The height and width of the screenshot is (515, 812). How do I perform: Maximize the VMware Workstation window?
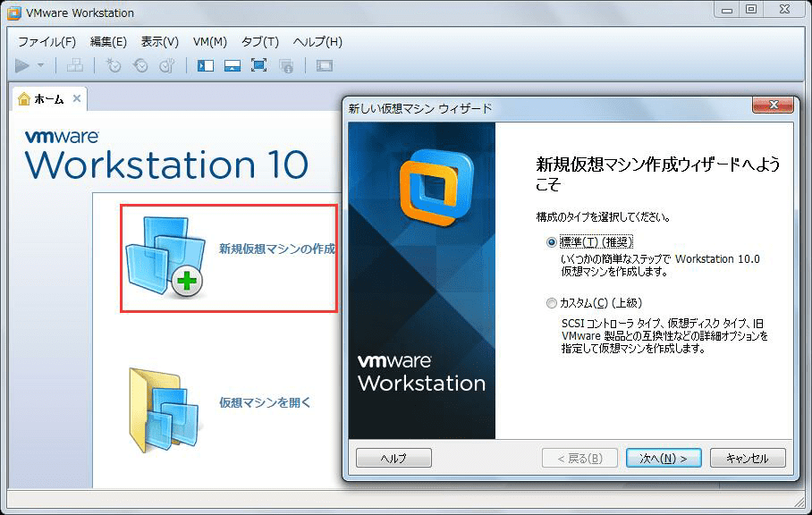[751, 9]
